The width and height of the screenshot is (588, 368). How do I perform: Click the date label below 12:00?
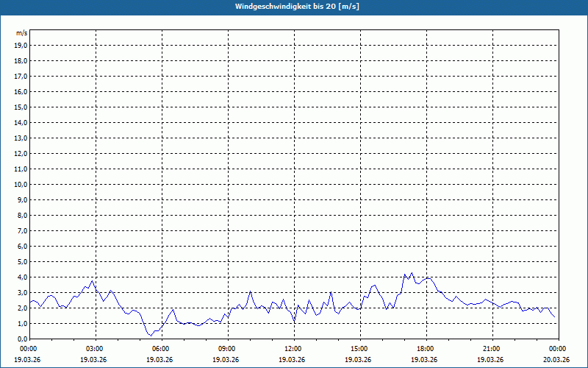click(293, 360)
